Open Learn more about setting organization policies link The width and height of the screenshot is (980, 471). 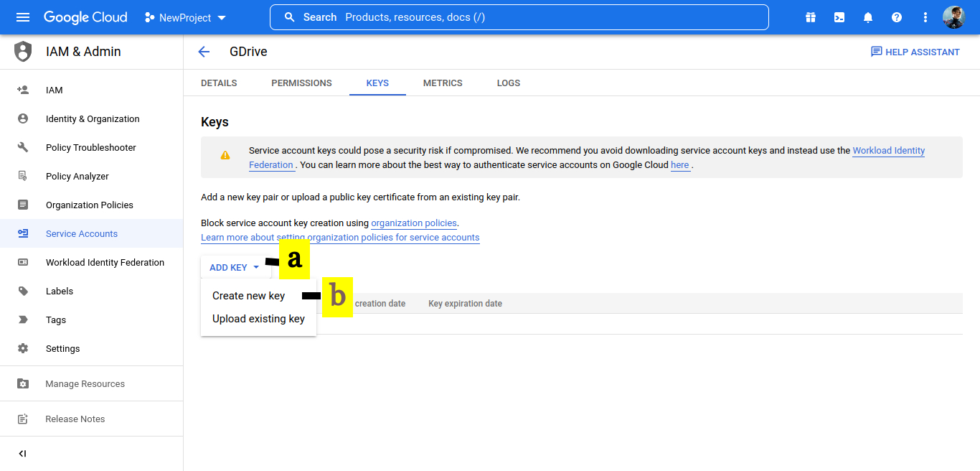coord(340,237)
